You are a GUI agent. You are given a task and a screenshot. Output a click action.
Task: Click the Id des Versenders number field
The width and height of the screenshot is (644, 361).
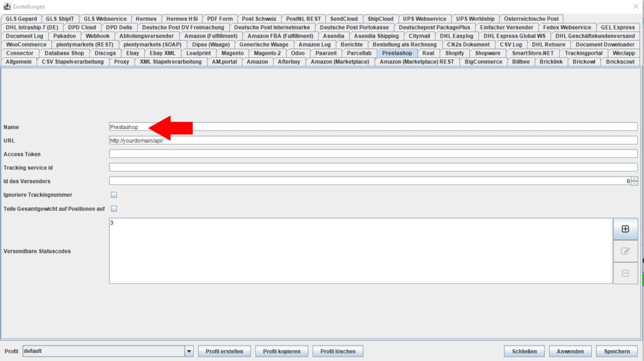tap(370, 181)
